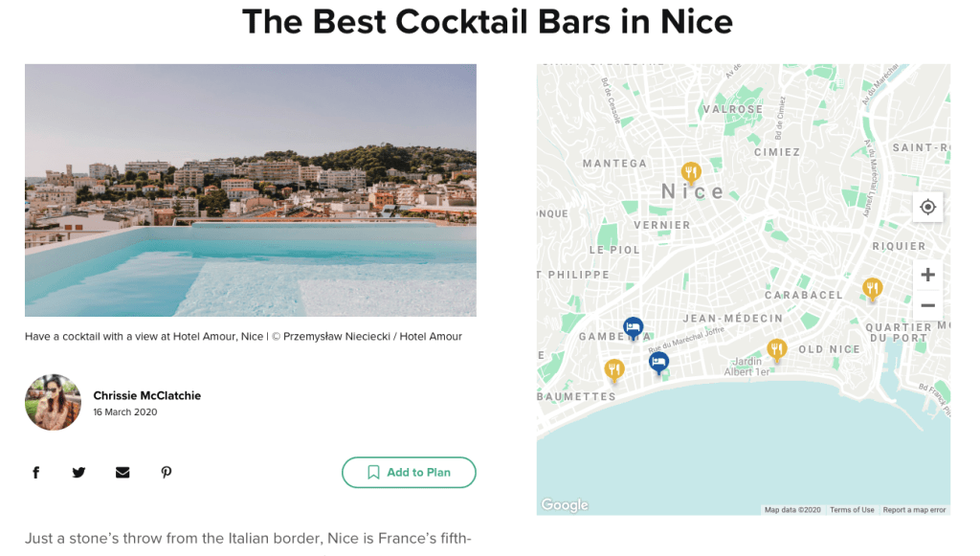Screen dimensions: 980x556
Task: Click Report a map error link
Action: (x=914, y=510)
